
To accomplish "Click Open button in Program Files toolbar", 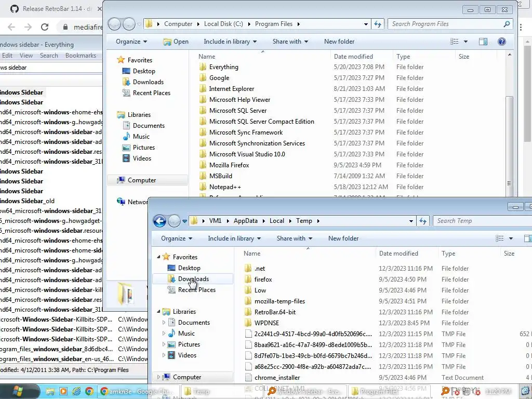I will point(176,42).
